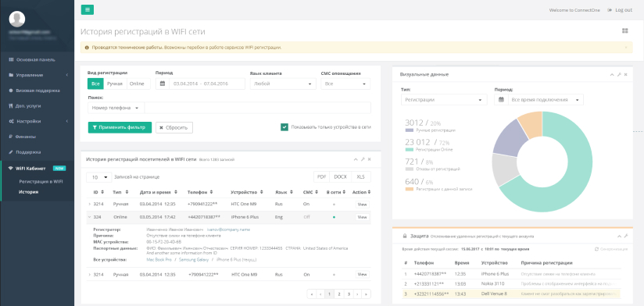Image resolution: width=644 pixels, height=306 pixels.
Task: Open Регистрация в WIFI submenu item
Action: 41,181
